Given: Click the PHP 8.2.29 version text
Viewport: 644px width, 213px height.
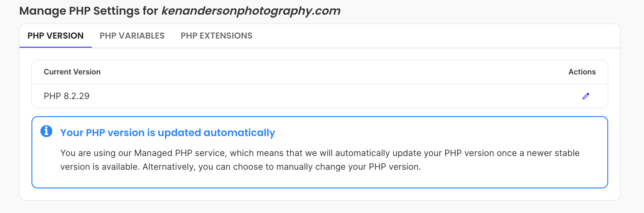Looking at the screenshot, I should (67, 96).
